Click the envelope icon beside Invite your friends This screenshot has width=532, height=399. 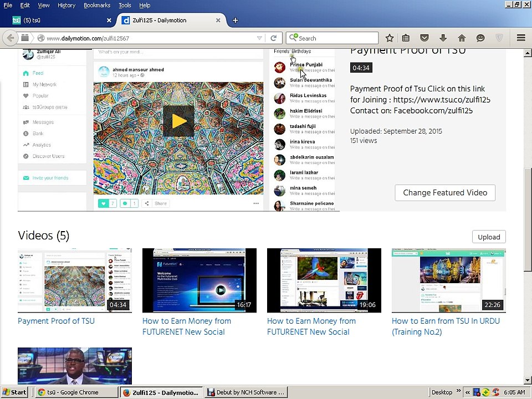pyautogui.click(x=26, y=178)
